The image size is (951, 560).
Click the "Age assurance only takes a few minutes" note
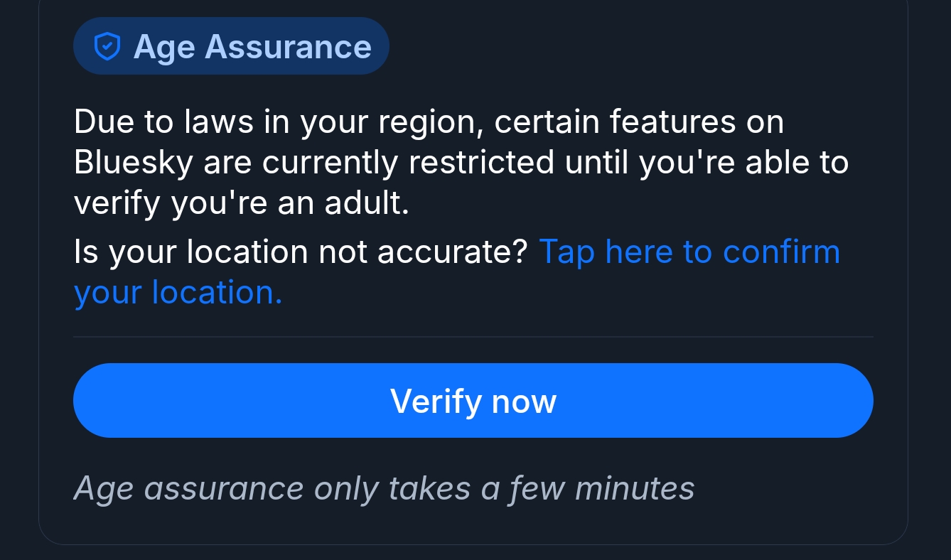[384, 488]
